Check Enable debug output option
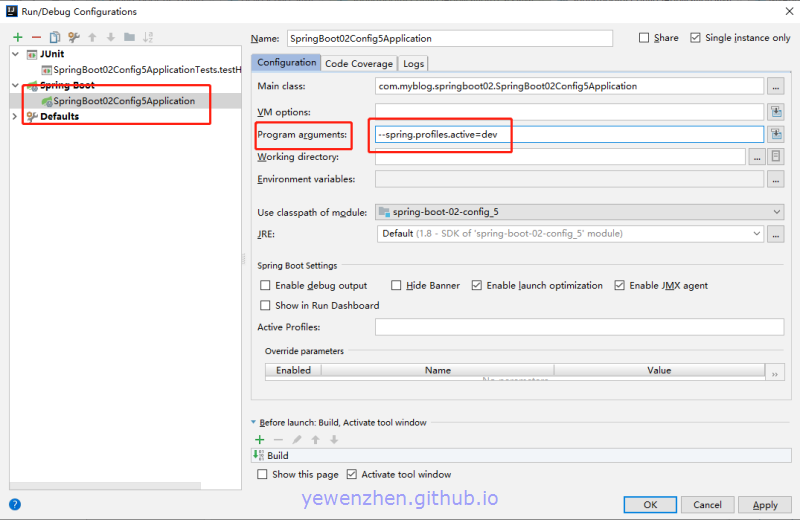800x520 pixels. 266,285
